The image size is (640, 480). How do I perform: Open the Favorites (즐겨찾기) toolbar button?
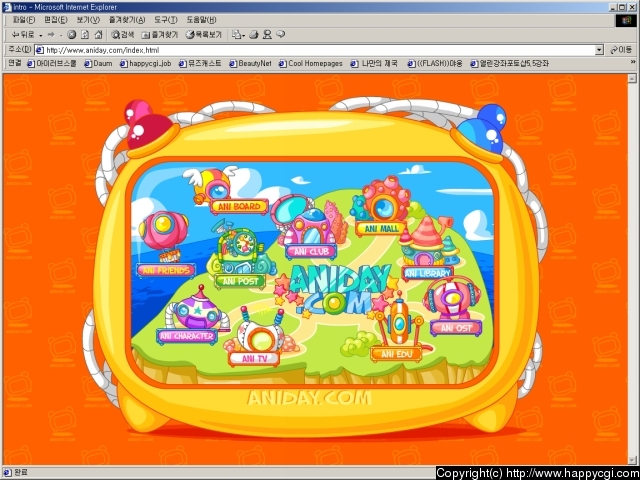160,35
